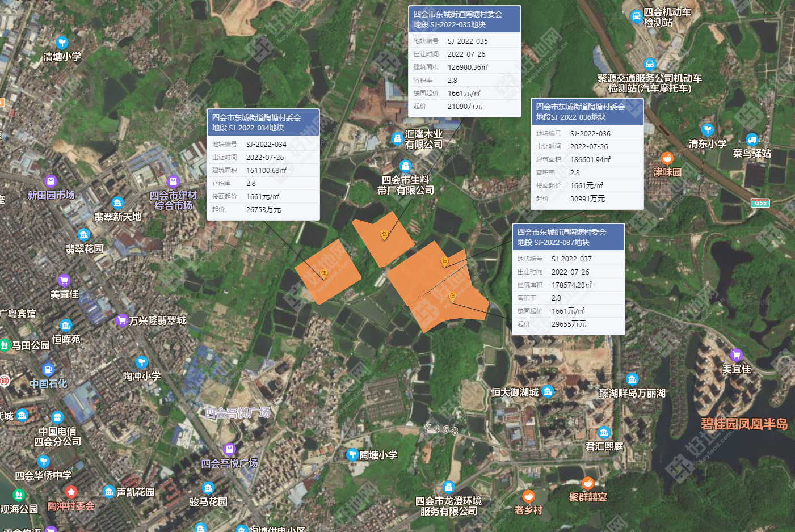Click the 恒晖苑 residence marker icon

coord(66,325)
